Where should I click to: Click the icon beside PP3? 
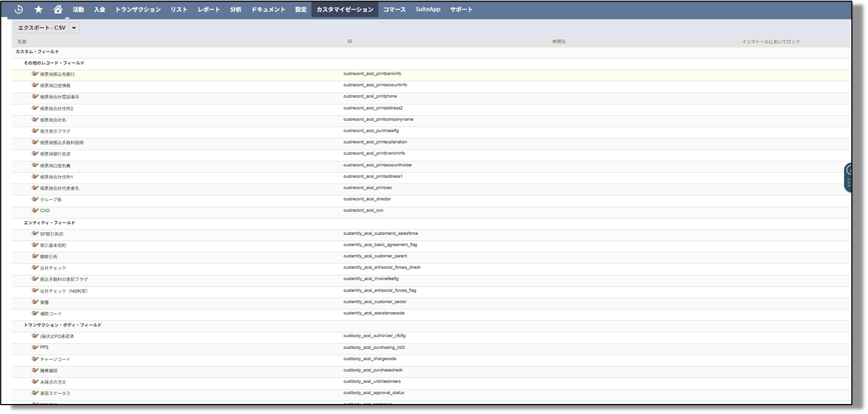tap(35, 347)
